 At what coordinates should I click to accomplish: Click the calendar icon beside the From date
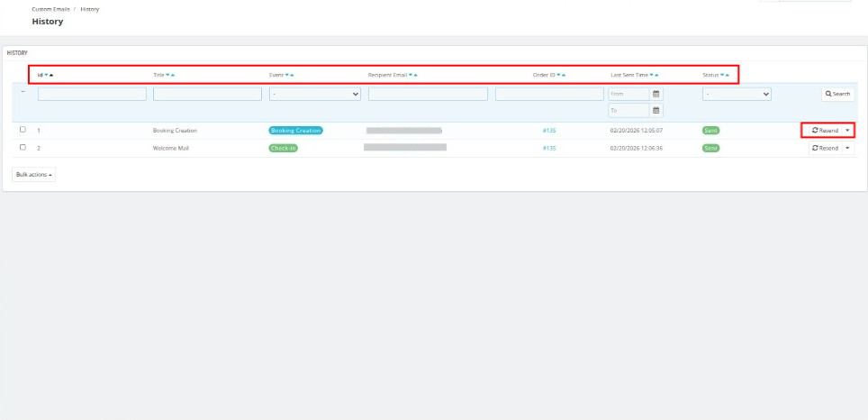pos(656,94)
